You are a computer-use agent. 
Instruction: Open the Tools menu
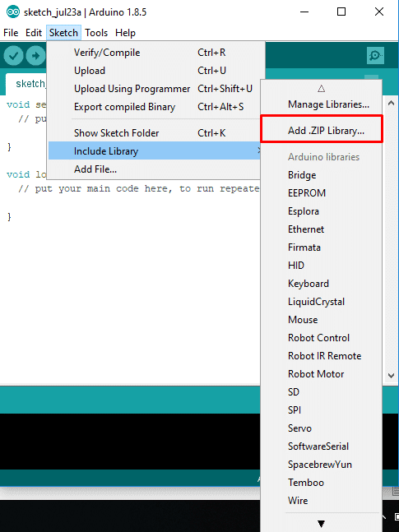pyautogui.click(x=96, y=33)
